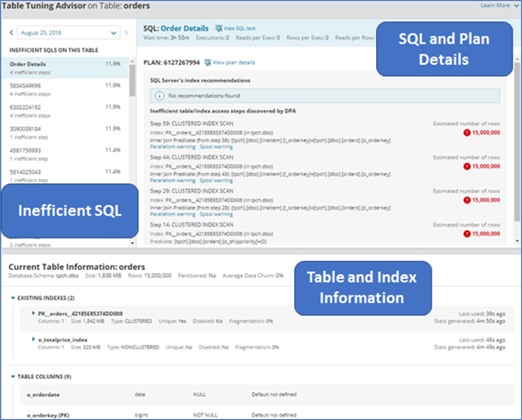Click Spool warning under Step 29
This screenshot has height=420, width=522.
(216, 214)
